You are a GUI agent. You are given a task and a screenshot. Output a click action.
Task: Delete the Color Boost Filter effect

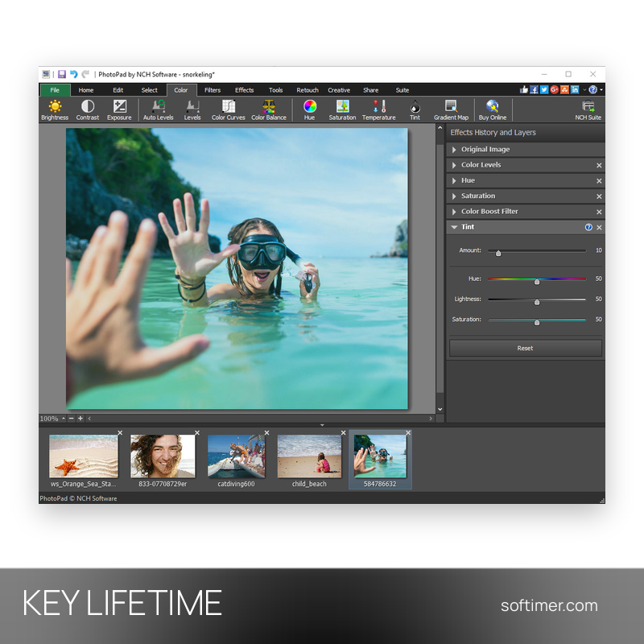tap(599, 212)
